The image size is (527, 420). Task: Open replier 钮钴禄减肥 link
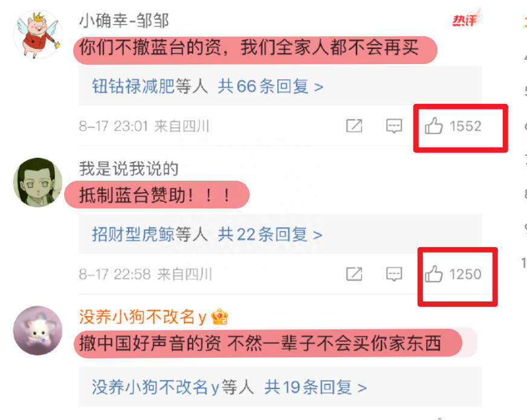(x=134, y=86)
